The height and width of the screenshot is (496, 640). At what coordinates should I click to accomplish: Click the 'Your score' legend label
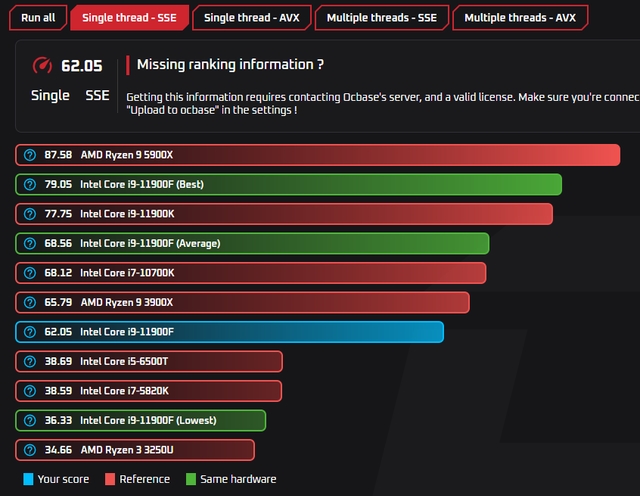tap(63, 479)
